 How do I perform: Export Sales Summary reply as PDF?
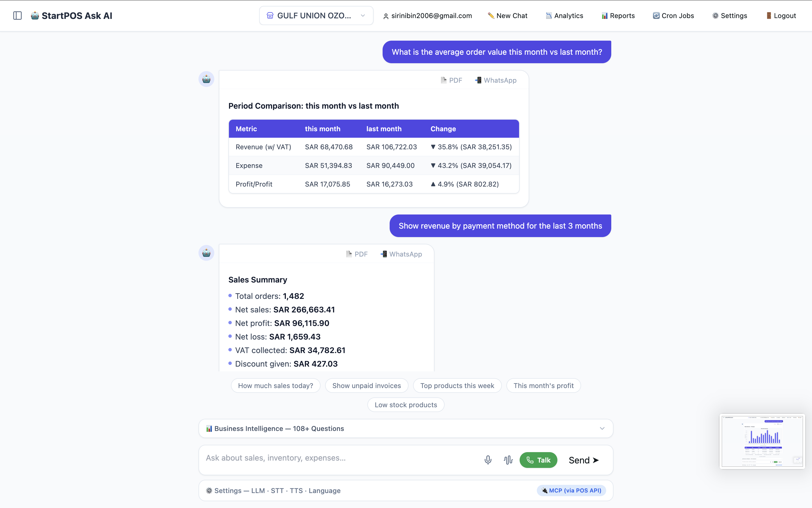(357, 254)
